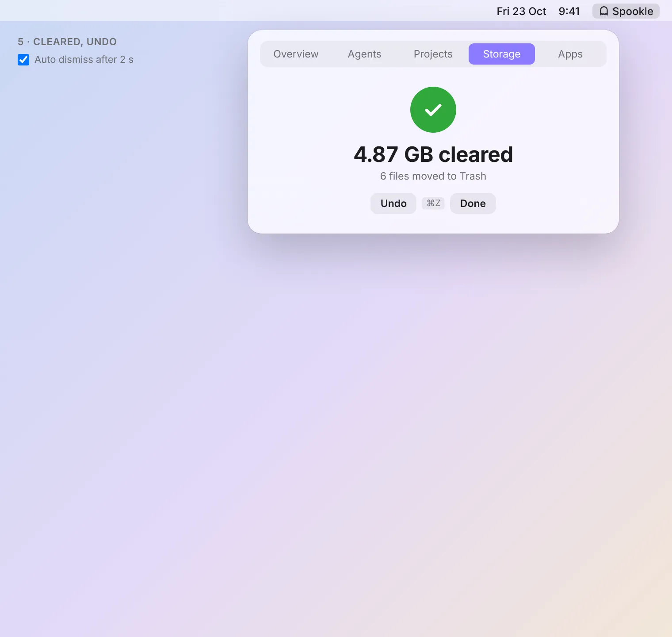Viewport: 672px width, 637px height.
Task: Click the "5 · CLEARED, UNDO" label
Action: point(67,42)
